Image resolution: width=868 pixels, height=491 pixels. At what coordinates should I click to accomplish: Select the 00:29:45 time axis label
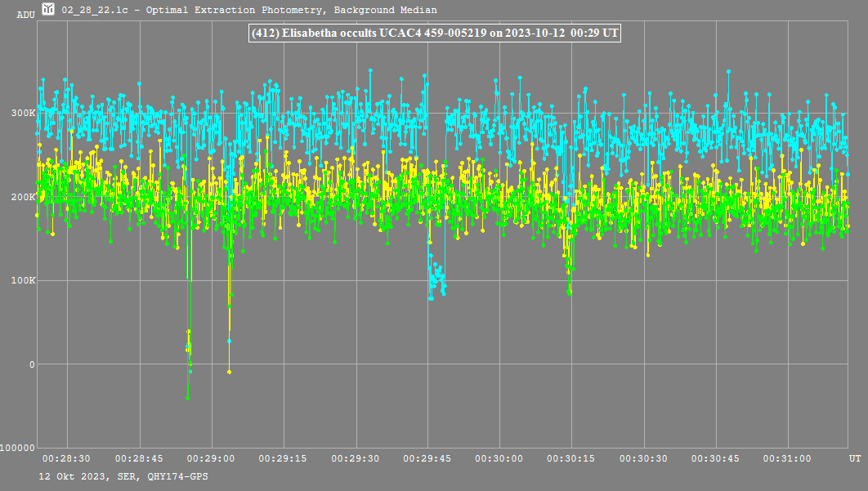coord(427,459)
